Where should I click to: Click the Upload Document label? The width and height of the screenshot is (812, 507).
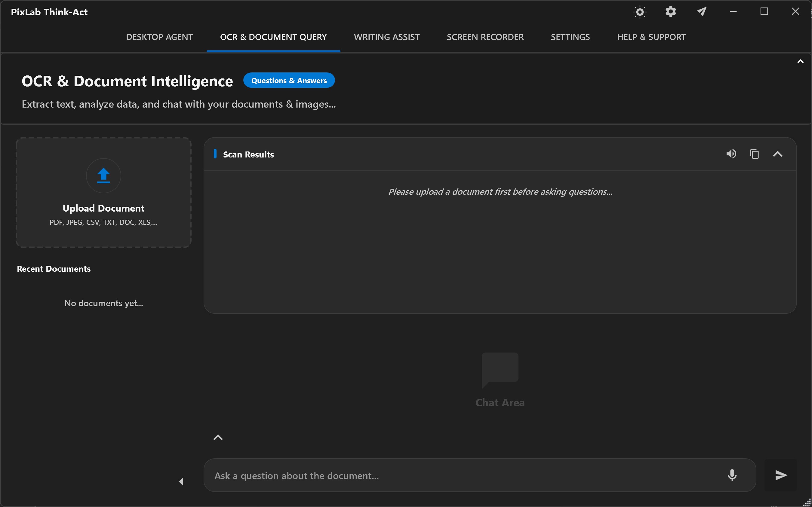(x=103, y=208)
